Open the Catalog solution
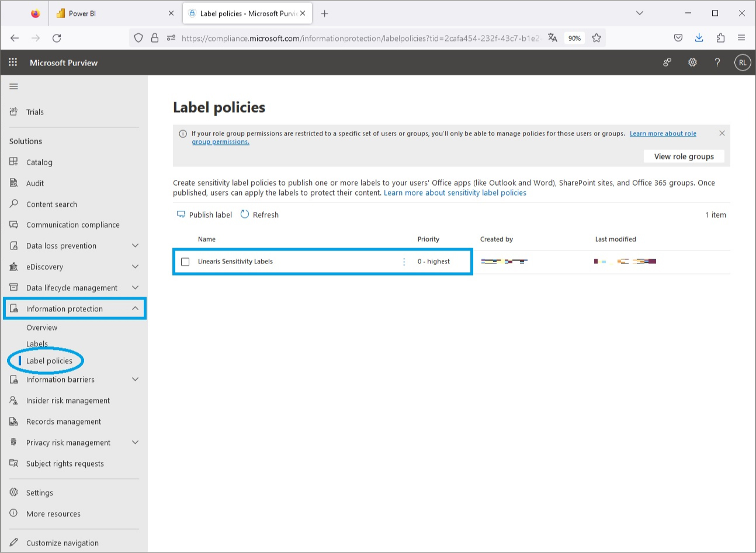Image resolution: width=756 pixels, height=553 pixels. (x=39, y=162)
